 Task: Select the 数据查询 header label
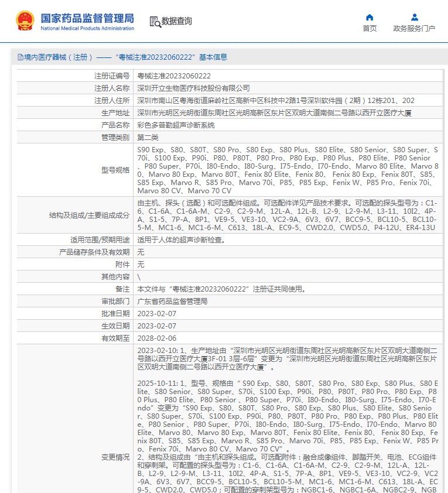[x=177, y=22]
